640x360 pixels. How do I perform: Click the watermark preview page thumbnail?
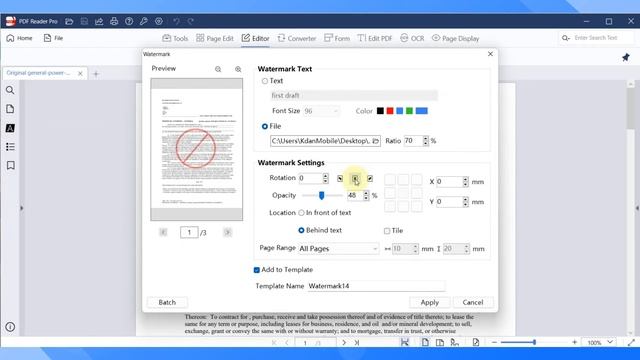196,149
